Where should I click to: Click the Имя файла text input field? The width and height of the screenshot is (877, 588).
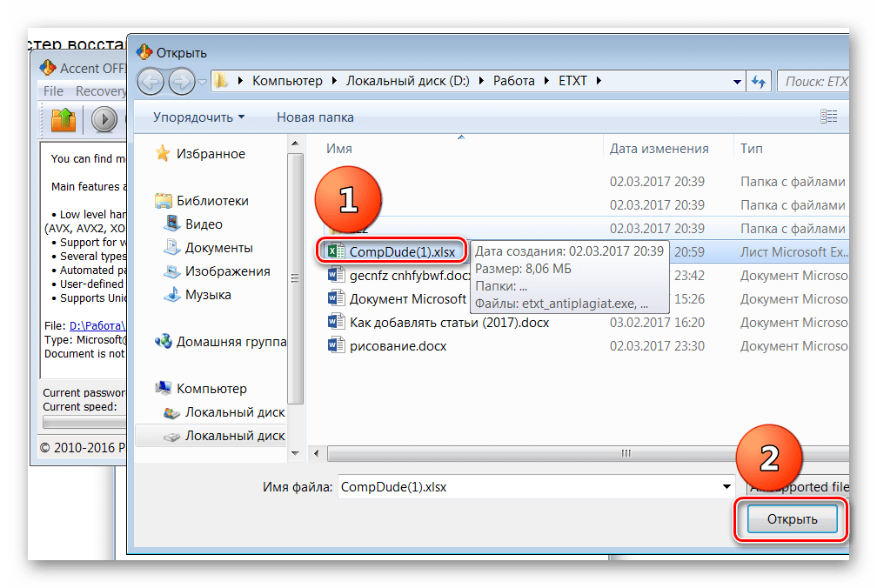pos(531,487)
